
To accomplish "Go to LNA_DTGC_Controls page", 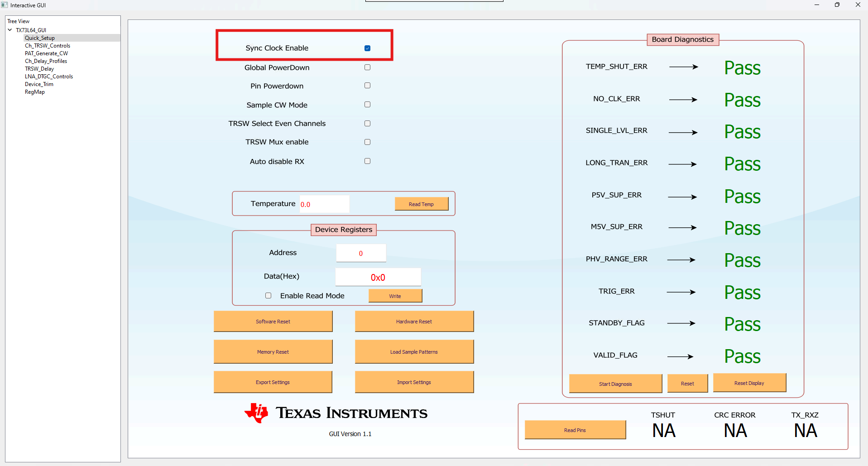I will 49,77.
